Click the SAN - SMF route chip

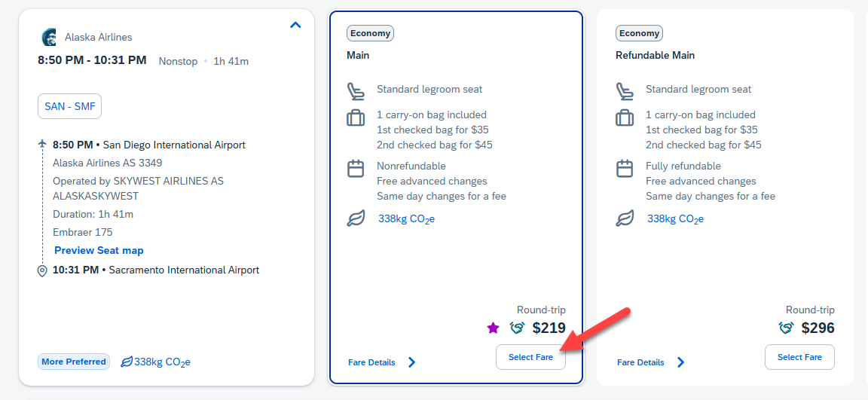pos(69,106)
